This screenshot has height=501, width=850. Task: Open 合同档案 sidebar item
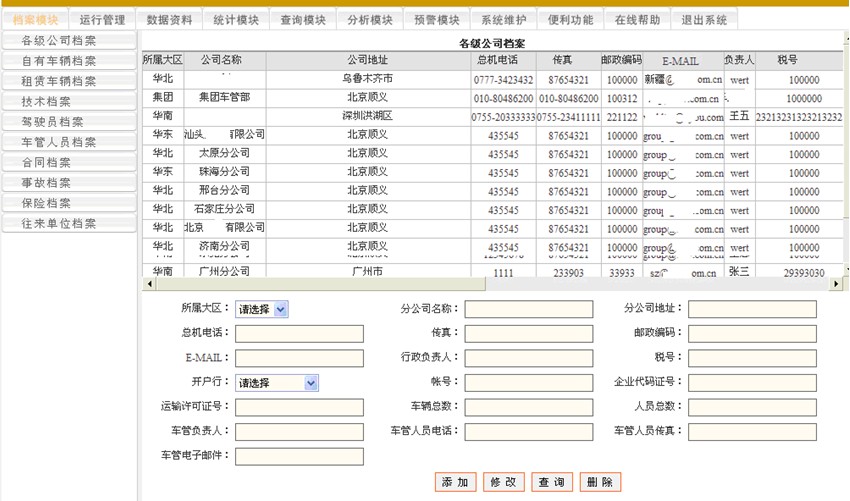[x=69, y=163]
